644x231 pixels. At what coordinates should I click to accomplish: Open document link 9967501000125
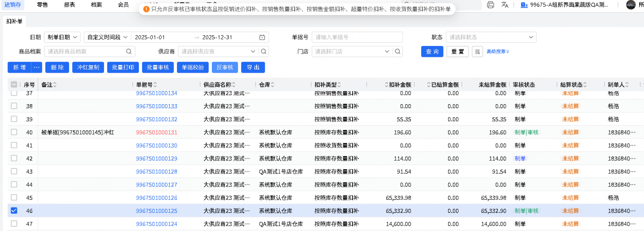click(x=157, y=211)
